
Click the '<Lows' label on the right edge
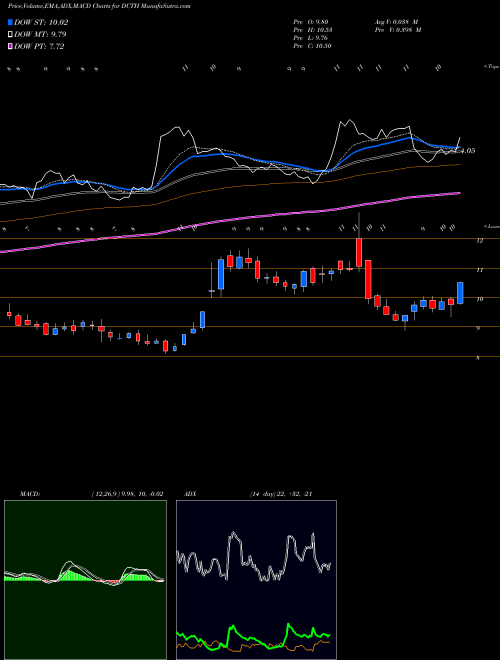pos(491,226)
